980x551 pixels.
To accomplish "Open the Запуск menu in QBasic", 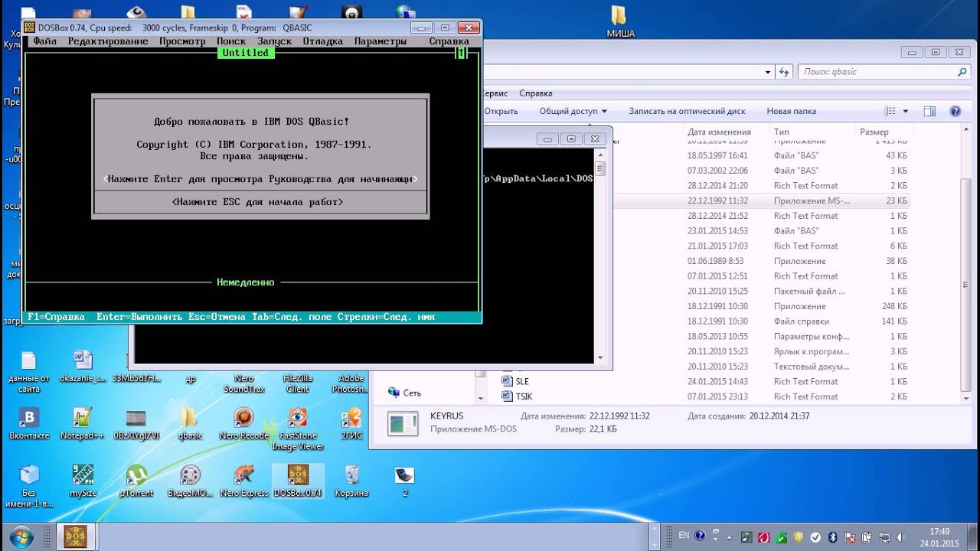I will pyautogui.click(x=274, y=41).
